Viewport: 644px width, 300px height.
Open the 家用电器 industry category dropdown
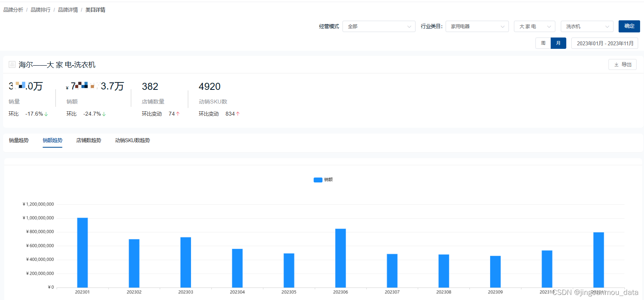pyautogui.click(x=477, y=27)
